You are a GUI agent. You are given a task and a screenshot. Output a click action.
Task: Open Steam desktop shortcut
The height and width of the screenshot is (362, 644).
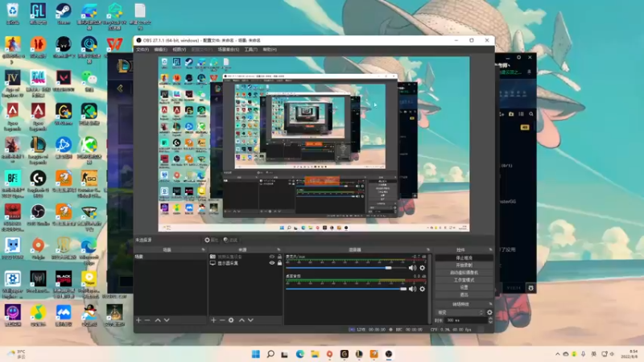pyautogui.click(x=64, y=14)
